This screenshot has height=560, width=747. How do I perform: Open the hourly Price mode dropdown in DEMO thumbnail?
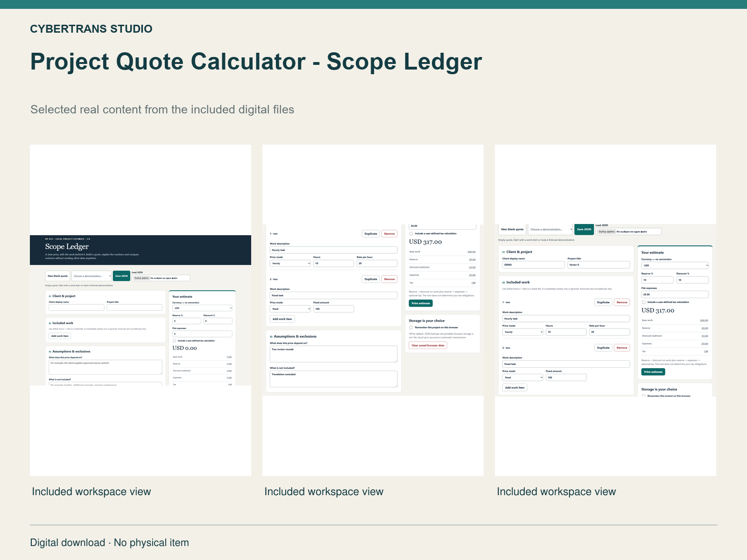[x=523, y=332]
